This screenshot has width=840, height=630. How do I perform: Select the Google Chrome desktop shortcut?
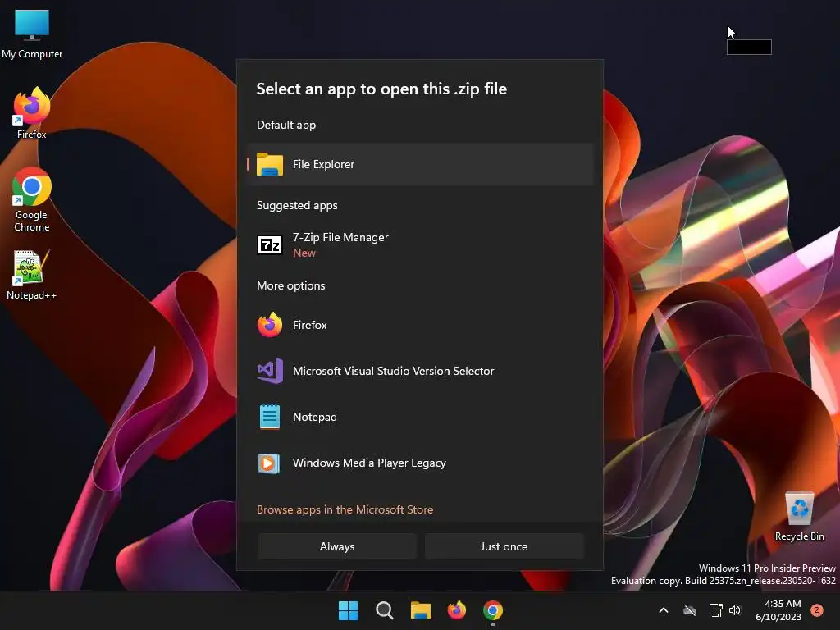coord(32,200)
